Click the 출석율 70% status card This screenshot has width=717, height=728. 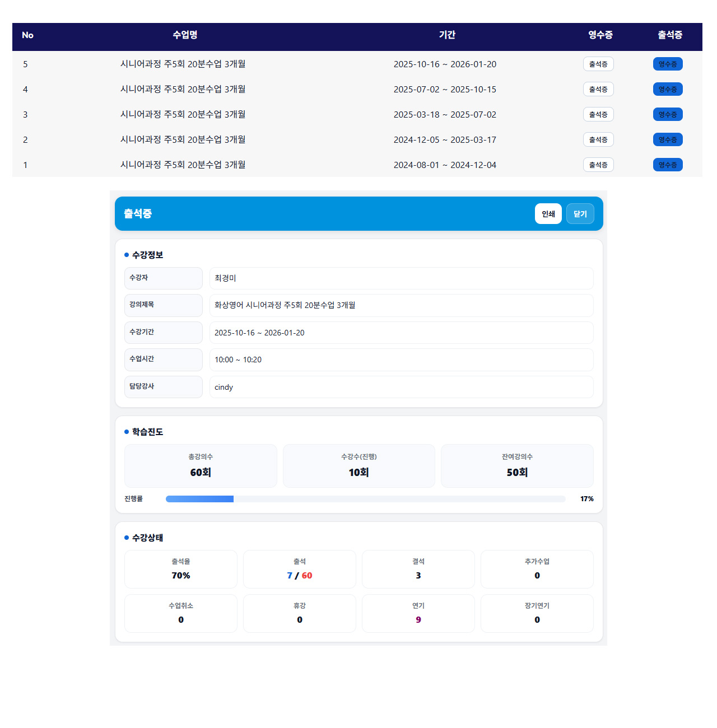coord(181,569)
